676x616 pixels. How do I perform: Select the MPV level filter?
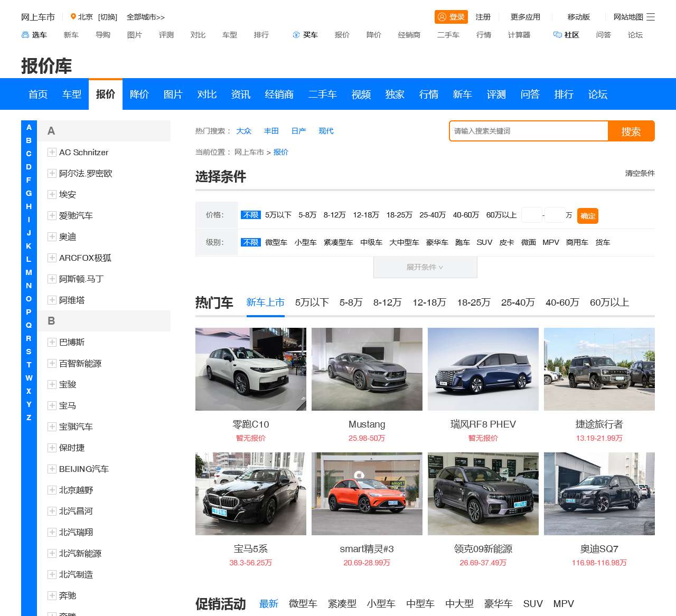coord(551,242)
